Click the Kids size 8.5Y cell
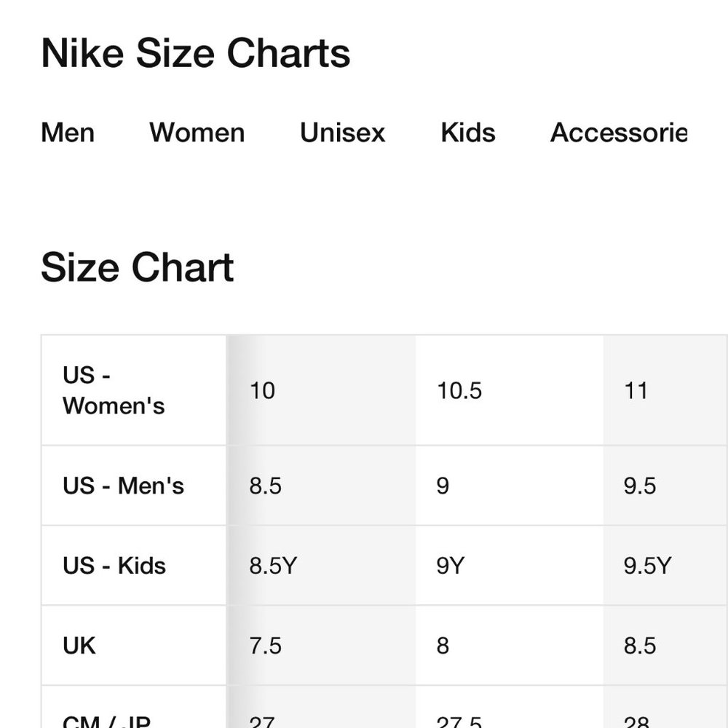Screen dimensions: 728x728 point(321,566)
